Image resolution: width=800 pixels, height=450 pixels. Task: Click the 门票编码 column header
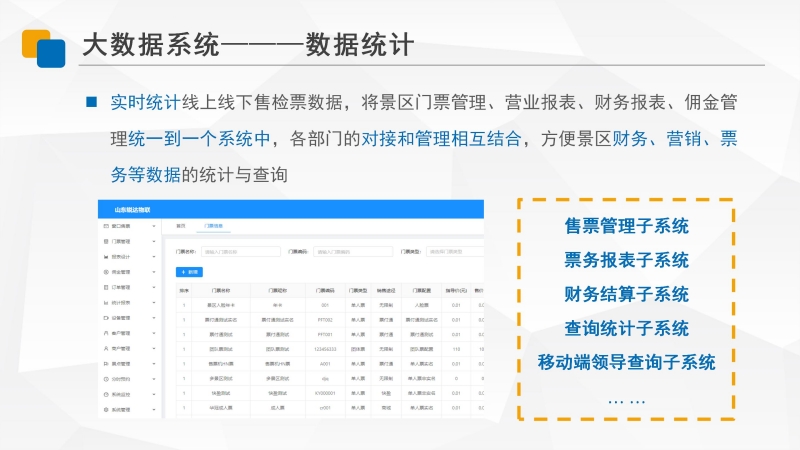pos(325,290)
